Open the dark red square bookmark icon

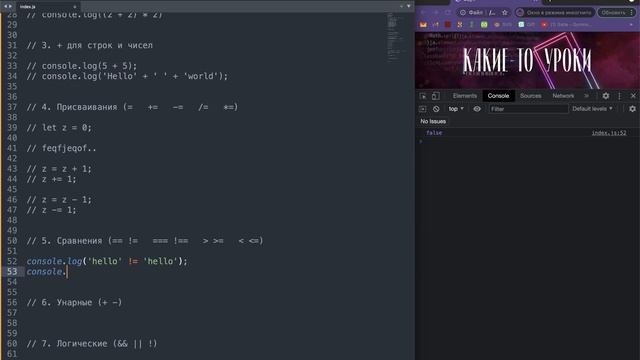click(448, 24)
